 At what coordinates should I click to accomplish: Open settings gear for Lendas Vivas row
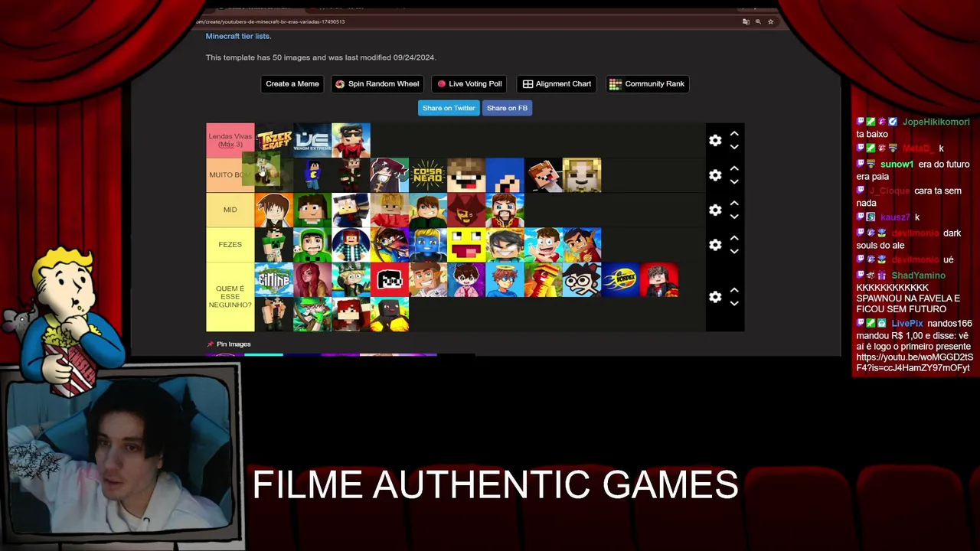[x=715, y=141]
